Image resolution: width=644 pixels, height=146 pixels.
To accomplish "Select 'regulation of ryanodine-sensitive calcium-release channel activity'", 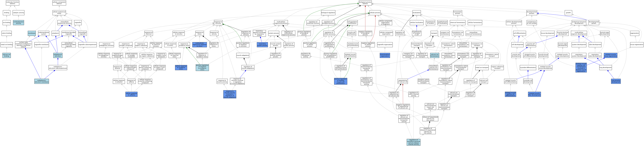I will 414,142.
